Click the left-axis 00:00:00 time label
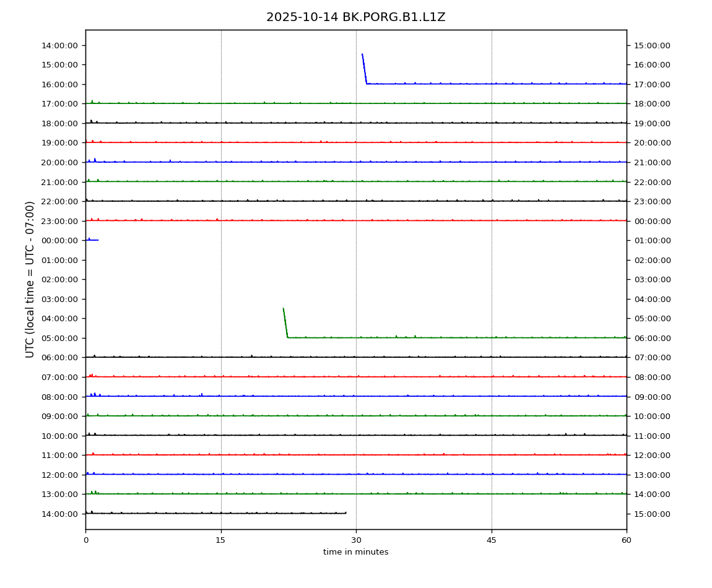The width and height of the screenshot is (712, 588). coord(59,240)
